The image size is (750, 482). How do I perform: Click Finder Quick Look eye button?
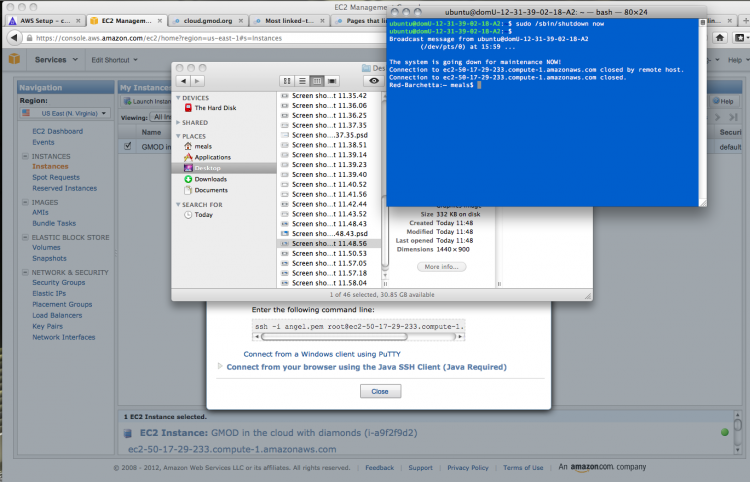coord(374,81)
